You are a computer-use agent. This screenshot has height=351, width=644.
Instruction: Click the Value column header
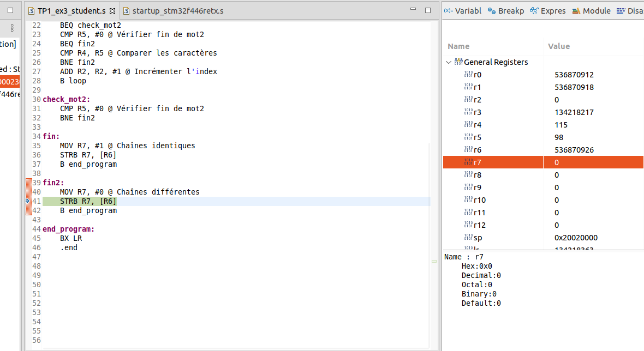pyautogui.click(x=559, y=46)
